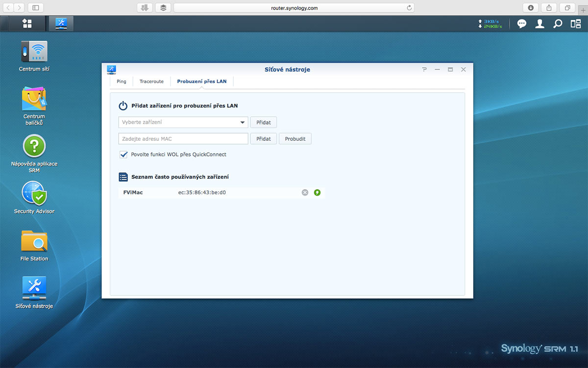Wake FViMac using green lightning icon
Viewport: 588px width, 368px height.
(317, 192)
